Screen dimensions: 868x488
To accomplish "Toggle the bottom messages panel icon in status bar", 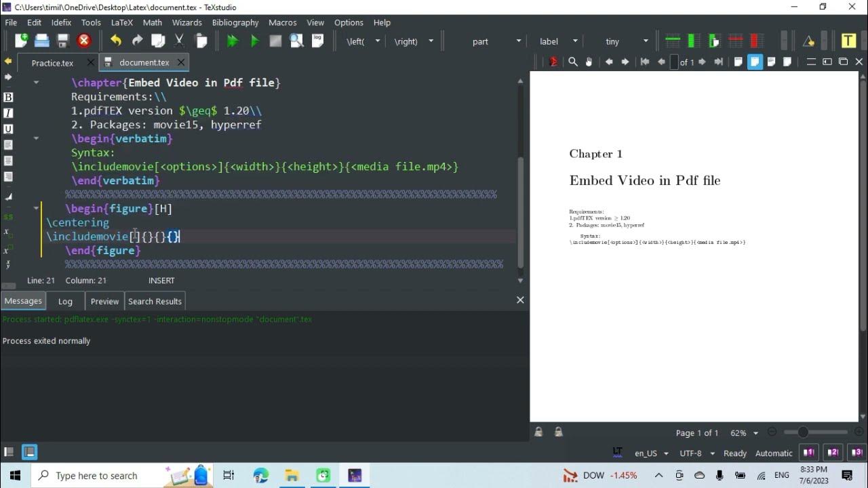I will coord(29,452).
